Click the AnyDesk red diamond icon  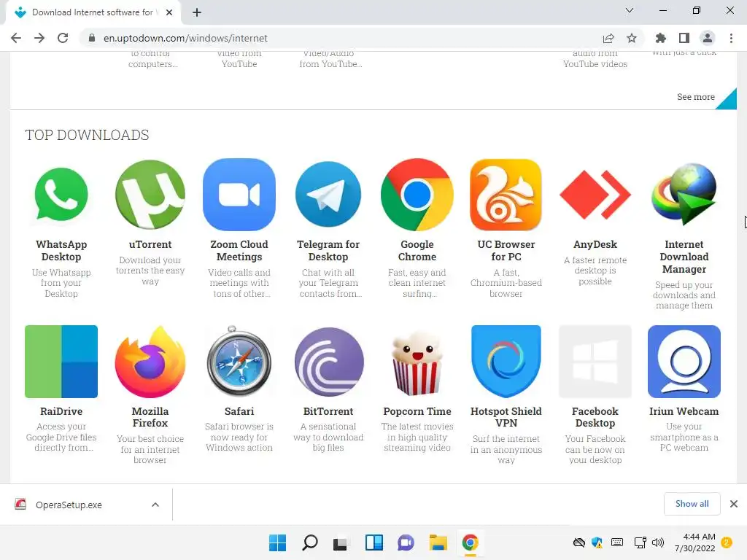[595, 194]
